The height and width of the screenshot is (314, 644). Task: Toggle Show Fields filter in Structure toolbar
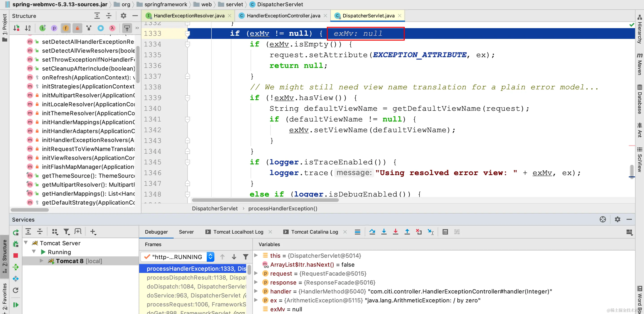pyautogui.click(x=66, y=28)
